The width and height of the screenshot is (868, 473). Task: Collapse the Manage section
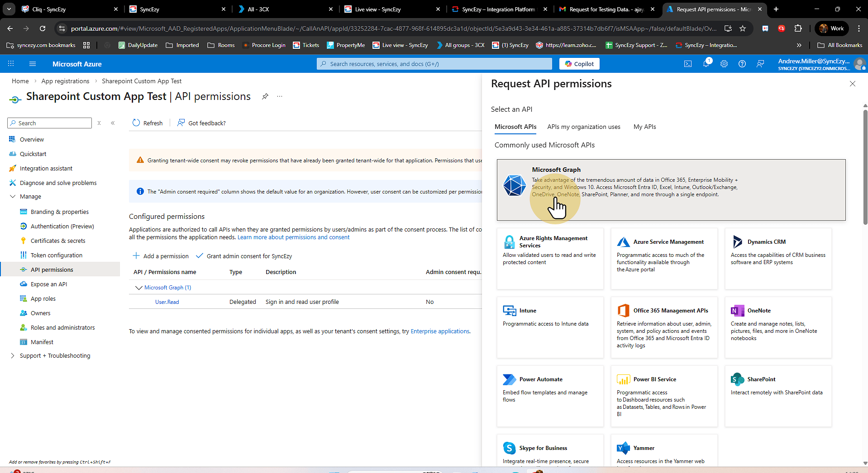click(x=13, y=197)
